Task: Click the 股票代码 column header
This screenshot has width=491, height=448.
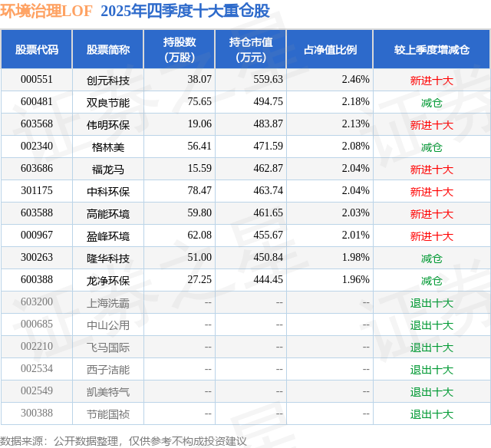Action: point(37,49)
